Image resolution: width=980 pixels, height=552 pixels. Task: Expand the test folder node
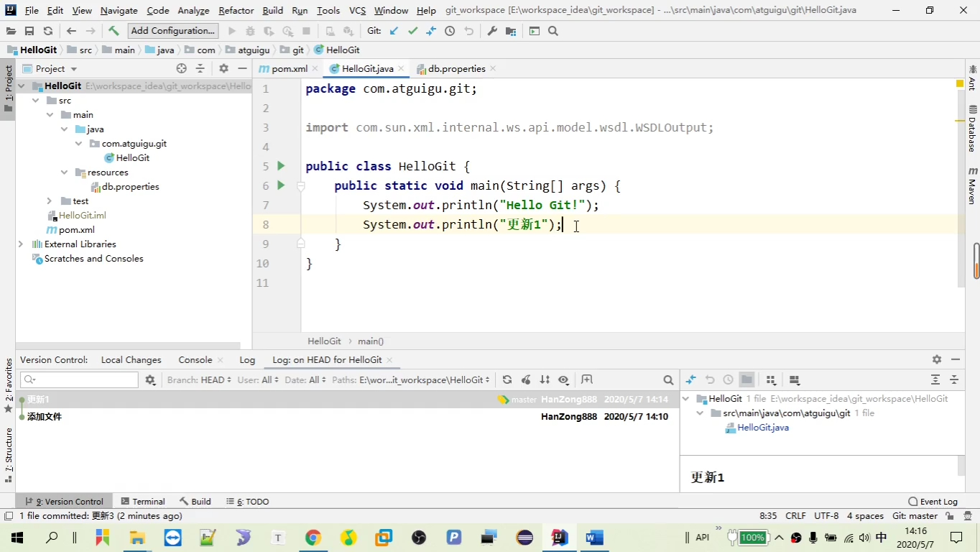click(50, 201)
